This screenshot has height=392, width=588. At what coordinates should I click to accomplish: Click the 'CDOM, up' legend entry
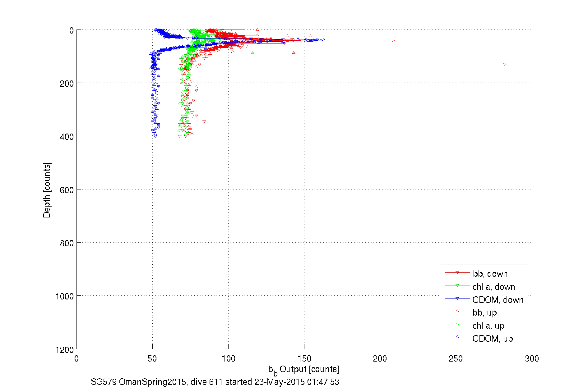[x=493, y=339]
